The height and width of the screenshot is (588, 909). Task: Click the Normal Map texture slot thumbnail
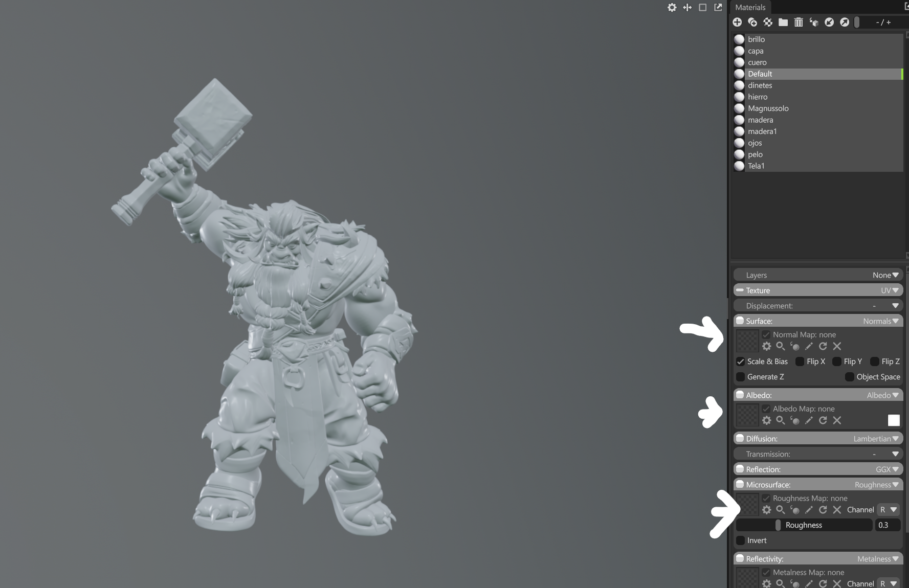coord(747,341)
